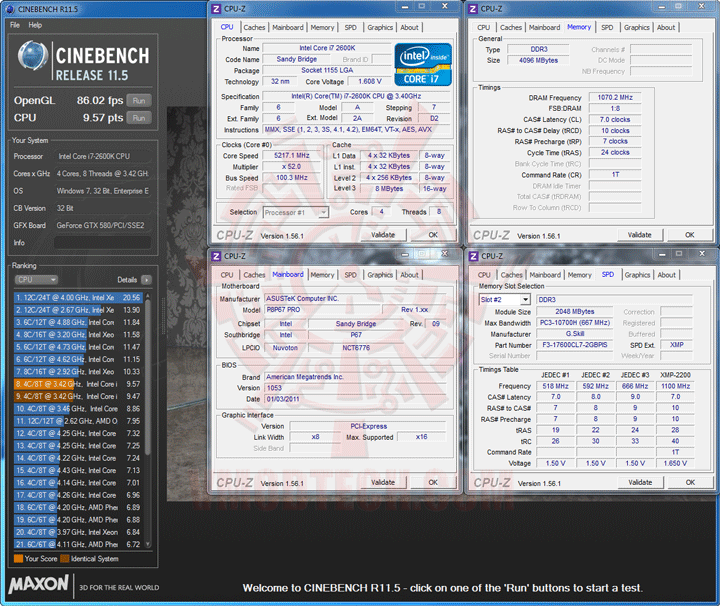Click the orange Your Score legend swatch
This screenshot has height=606, width=720.
click(x=18, y=559)
